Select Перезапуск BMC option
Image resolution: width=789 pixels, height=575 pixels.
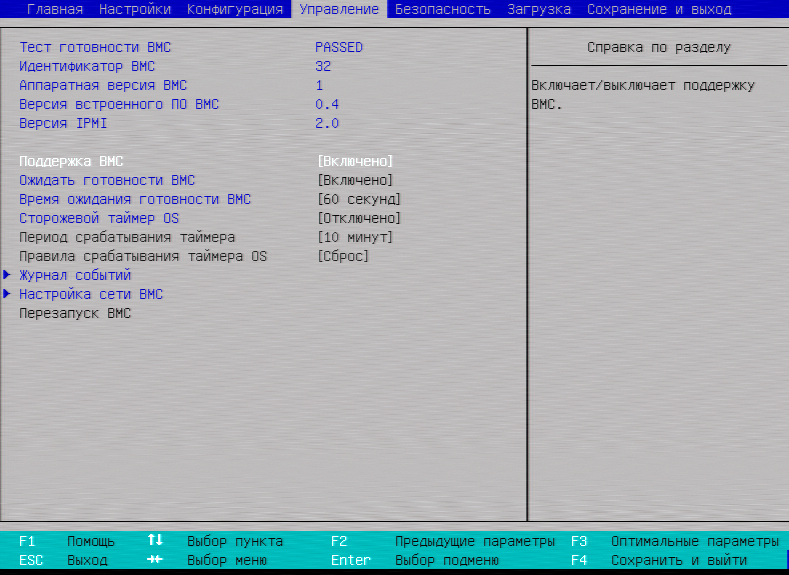click(75, 313)
